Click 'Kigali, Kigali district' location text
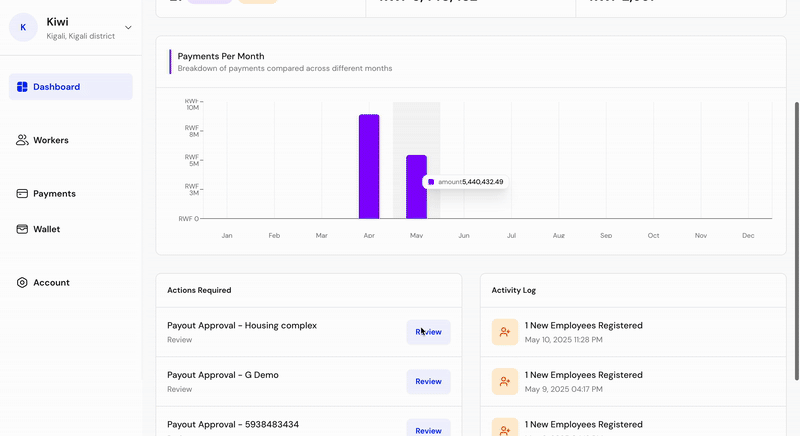The height and width of the screenshot is (436, 800). click(x=81, y=36)
